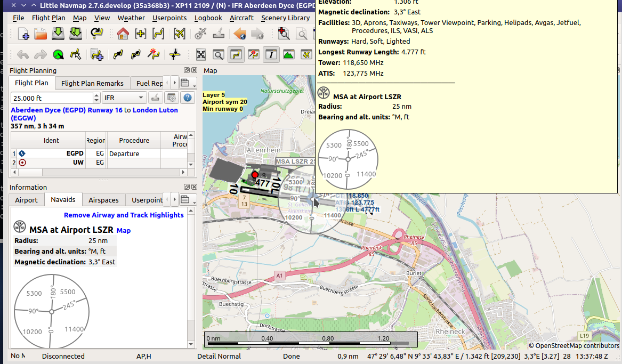Open the Weather menu
Viewport: 622px width, 364px height.
(131, 18)
